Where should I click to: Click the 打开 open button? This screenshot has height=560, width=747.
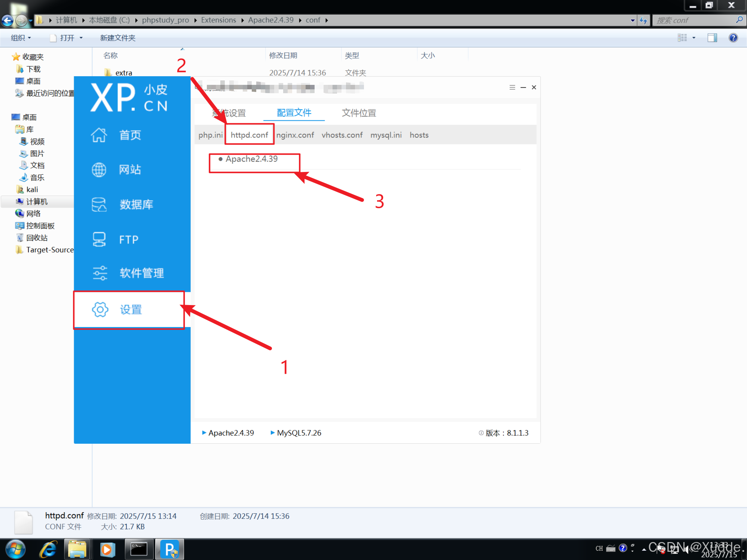63,38
